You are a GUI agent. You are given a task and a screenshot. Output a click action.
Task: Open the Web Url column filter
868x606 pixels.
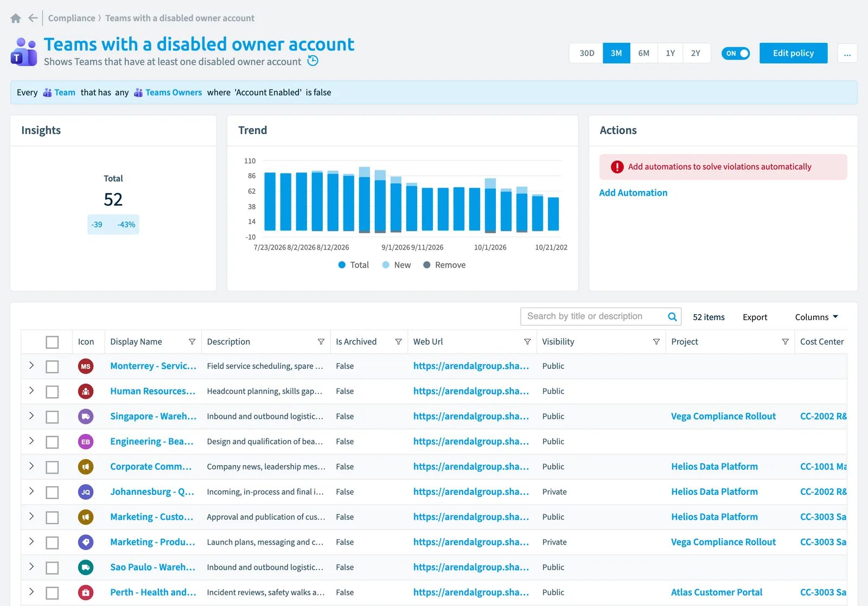527,342
